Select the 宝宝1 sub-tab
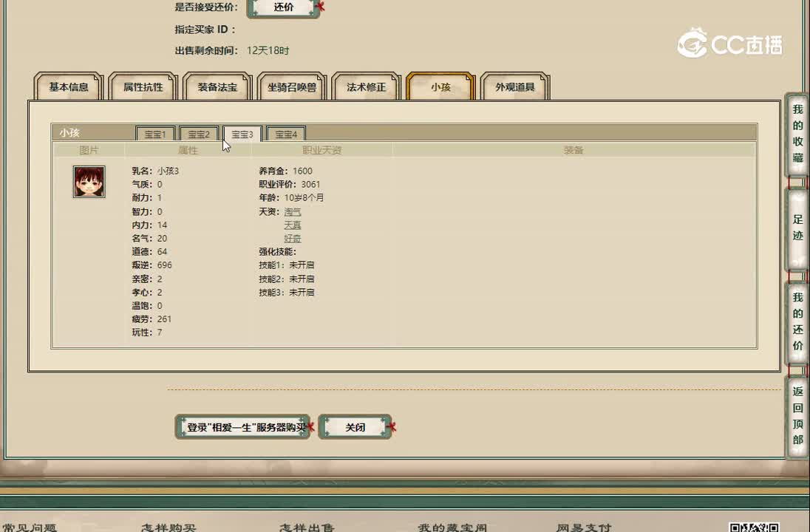This screenshot has height=532, width=810. coord(155,134)
